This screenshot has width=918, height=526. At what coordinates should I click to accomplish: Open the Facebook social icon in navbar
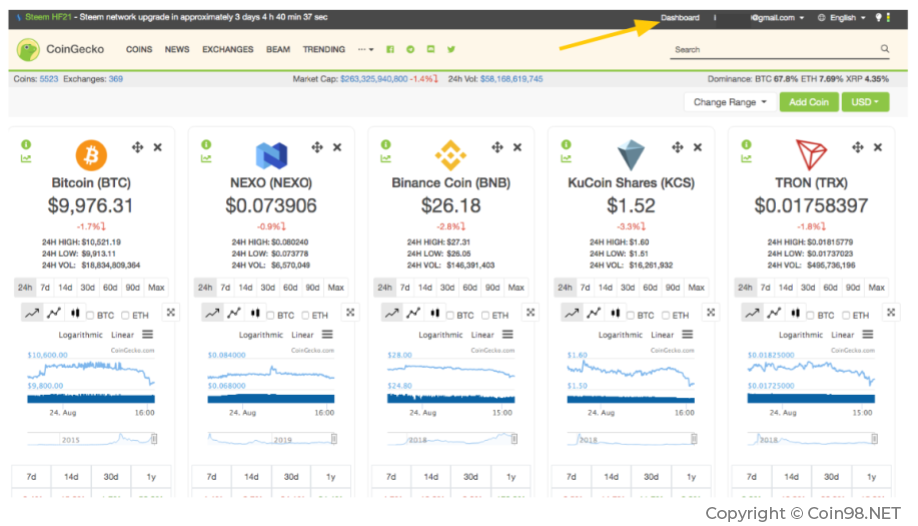click(390, 50)
